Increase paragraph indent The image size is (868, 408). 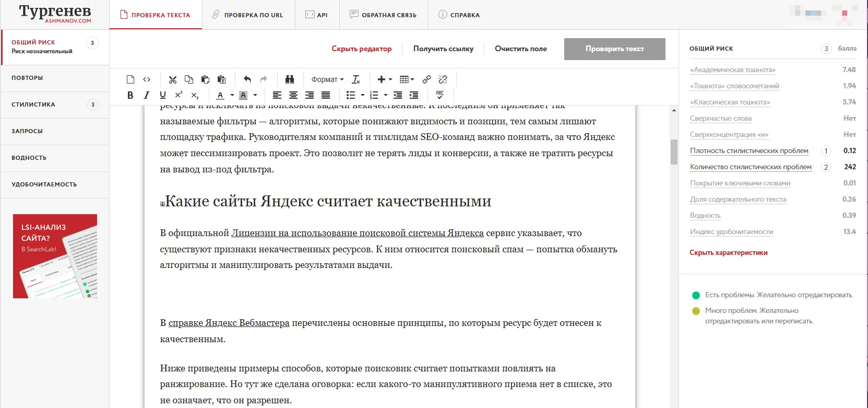[414, 95]
